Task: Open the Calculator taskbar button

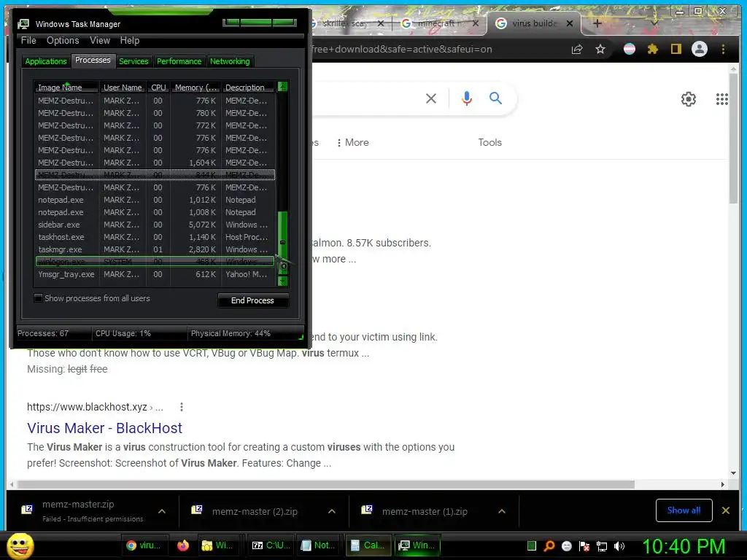Action: (368, 545)
